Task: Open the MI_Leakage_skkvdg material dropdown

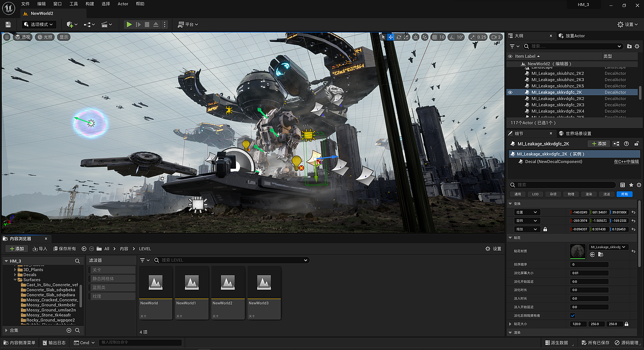Action: [609, 247]
